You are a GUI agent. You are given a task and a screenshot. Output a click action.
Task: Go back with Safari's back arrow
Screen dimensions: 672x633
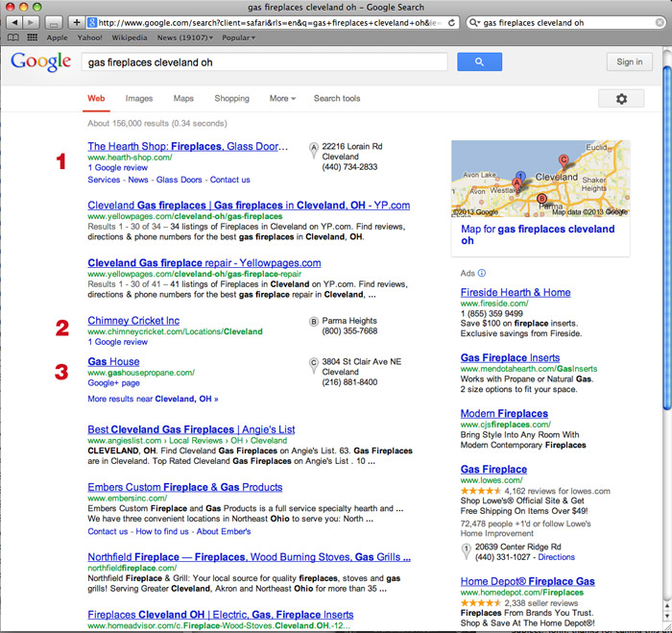[x=14, y=22]
